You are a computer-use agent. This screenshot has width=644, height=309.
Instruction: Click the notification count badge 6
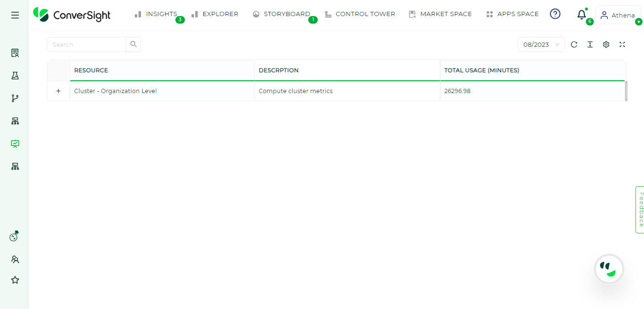coord(590,22)
